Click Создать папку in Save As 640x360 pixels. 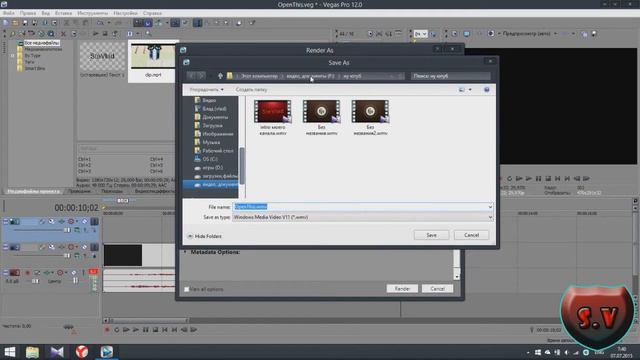[x=251, y=89]
